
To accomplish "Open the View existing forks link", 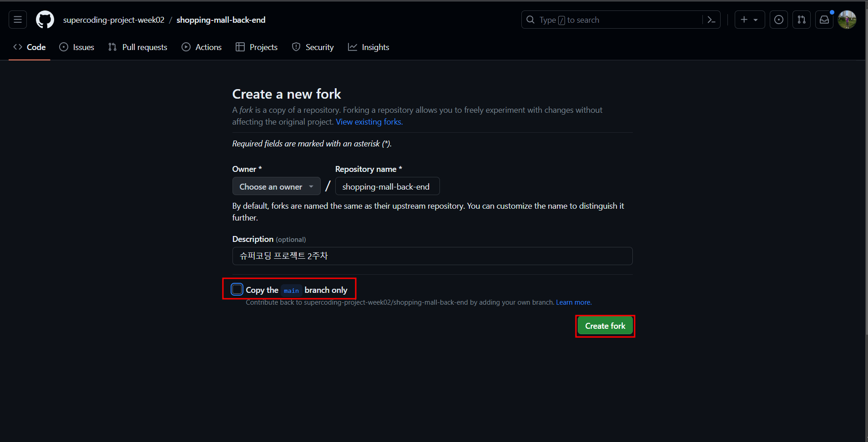I will tap(369, 122).
